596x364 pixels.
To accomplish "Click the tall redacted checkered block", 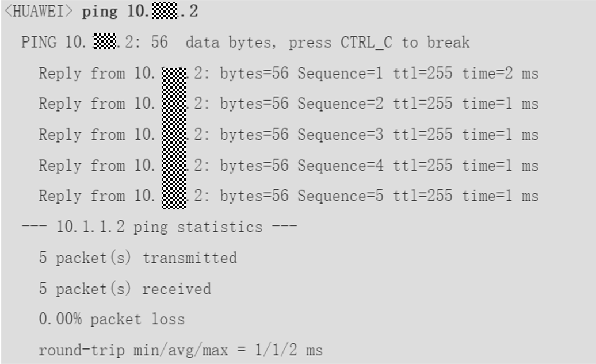I will tap(174, 139).
